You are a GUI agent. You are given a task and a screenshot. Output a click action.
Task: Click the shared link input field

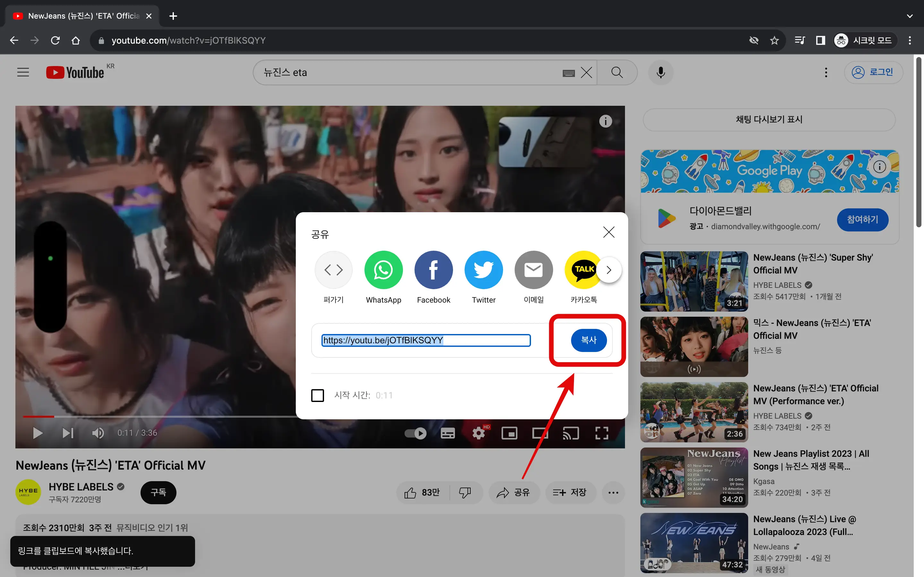(x=425, y=340)
